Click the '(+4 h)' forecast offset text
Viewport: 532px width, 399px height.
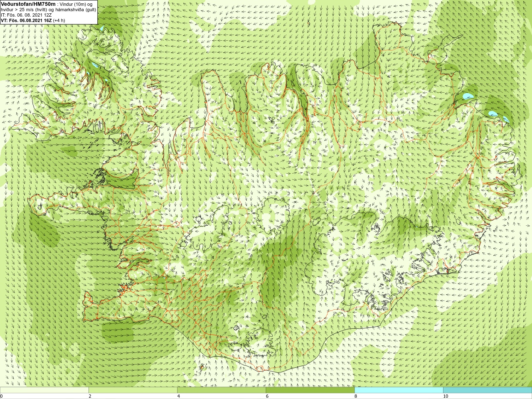(x=60, y=20)
